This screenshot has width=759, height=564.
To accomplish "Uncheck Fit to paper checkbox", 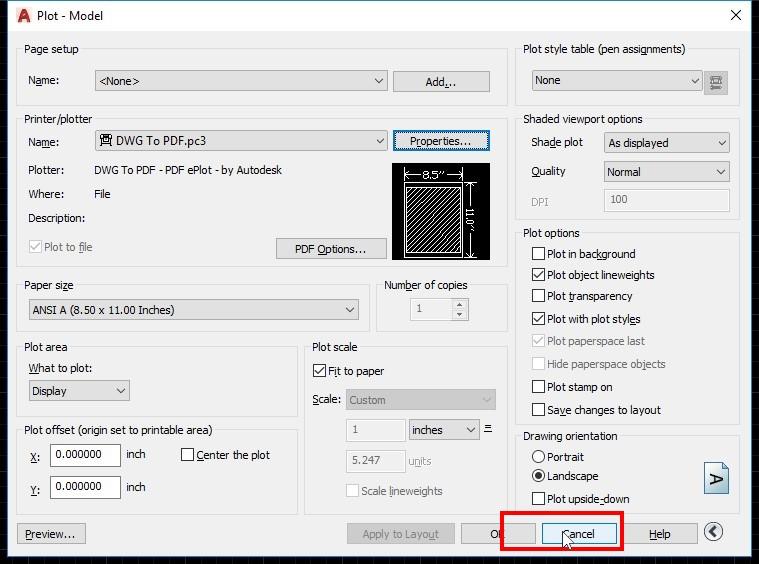I will pyautogui.click(x=319, y=371).
